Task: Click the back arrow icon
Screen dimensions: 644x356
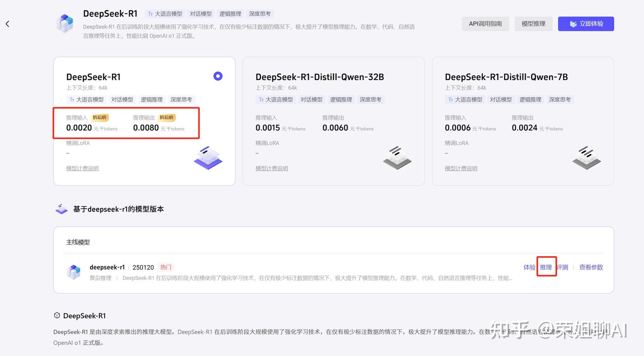Action: coord(7,24)
